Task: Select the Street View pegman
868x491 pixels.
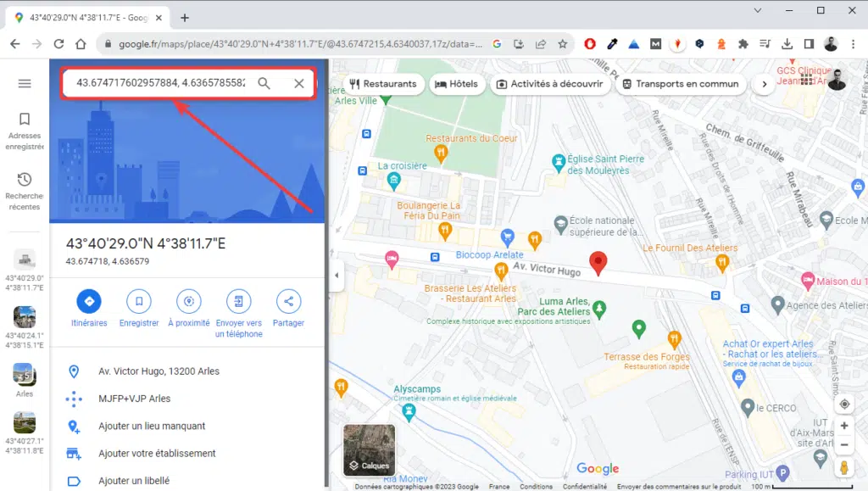Action: (x=844, y=468)
